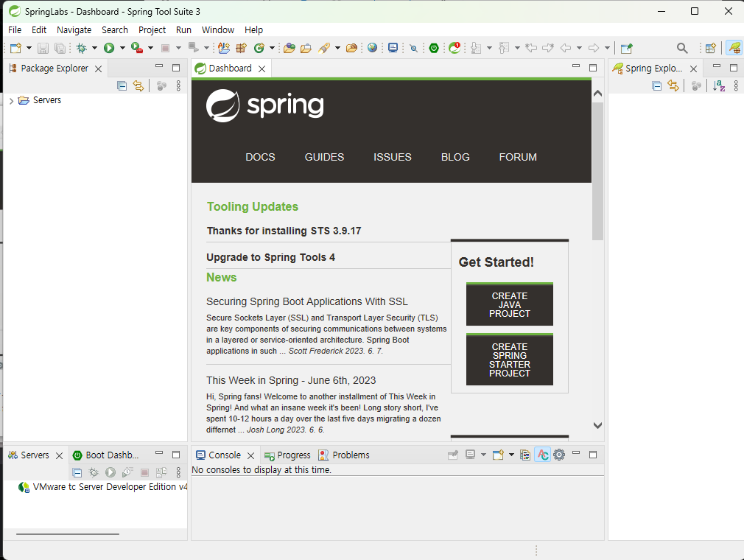Toggle Link with Editor in Package Explorer
The height and width of the screenshot is (560, 744).
tap(138, 86)
